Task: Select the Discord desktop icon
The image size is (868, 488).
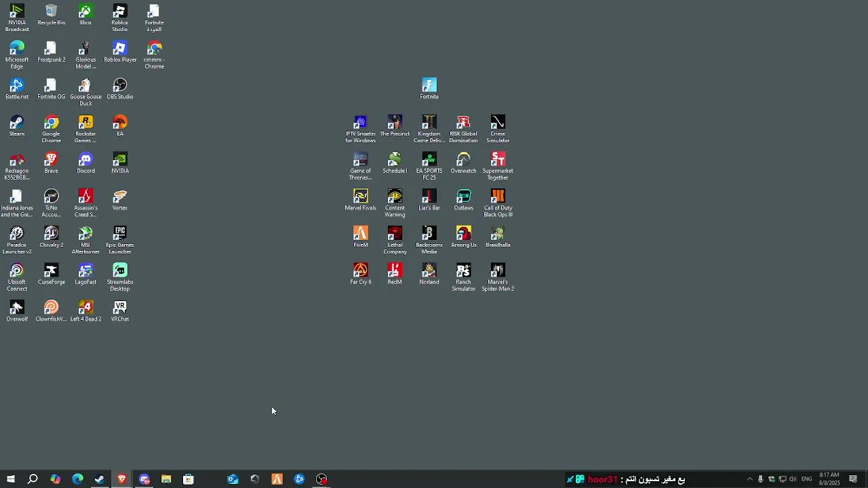Action: click(85, 163)
